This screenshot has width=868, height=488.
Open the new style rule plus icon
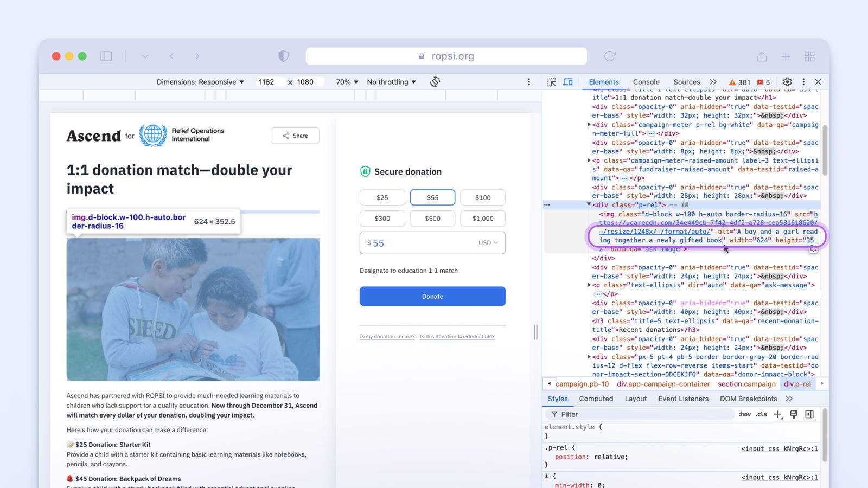(778, 414)
